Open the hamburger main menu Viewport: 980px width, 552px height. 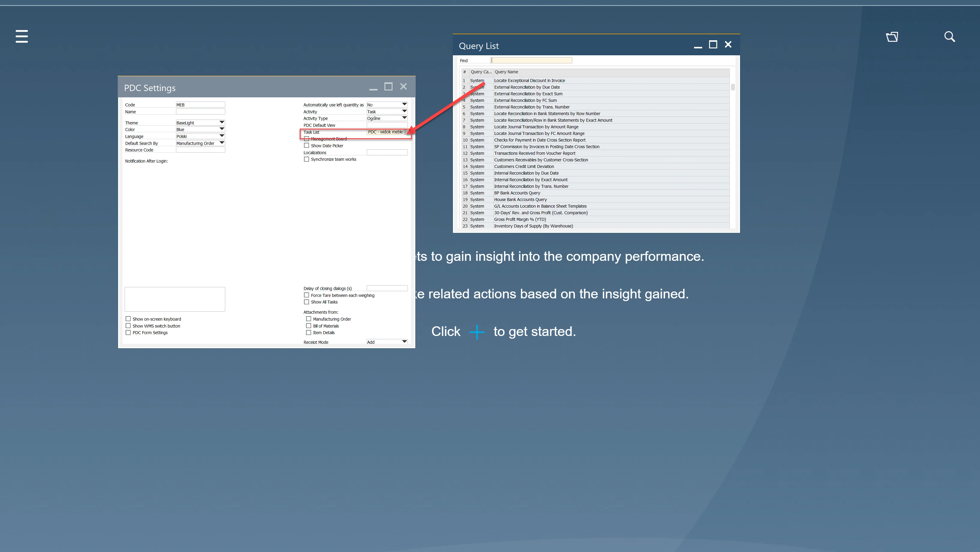pos(22,36)
